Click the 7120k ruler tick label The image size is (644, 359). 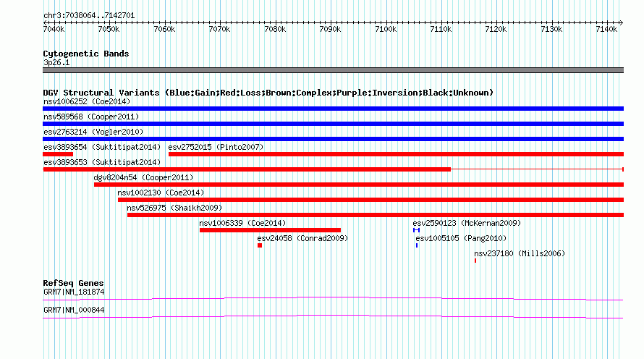click(x=496, y=29)
